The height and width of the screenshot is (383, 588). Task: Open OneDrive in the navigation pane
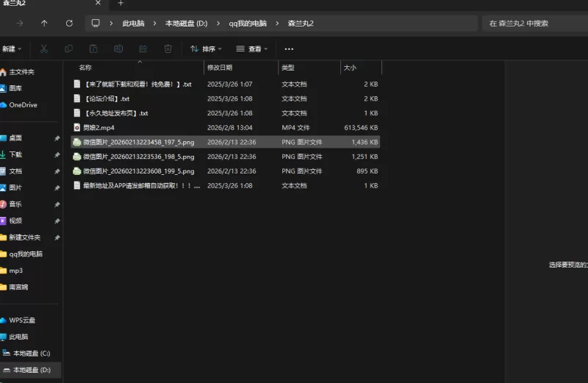point(23,105)
